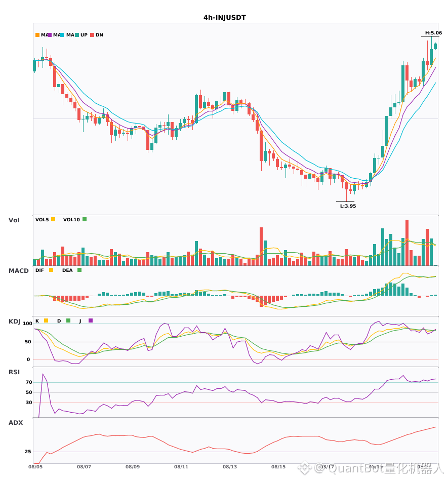Click the purple J legend swatch
Screen dimensions: 448x481
[91, 320]
